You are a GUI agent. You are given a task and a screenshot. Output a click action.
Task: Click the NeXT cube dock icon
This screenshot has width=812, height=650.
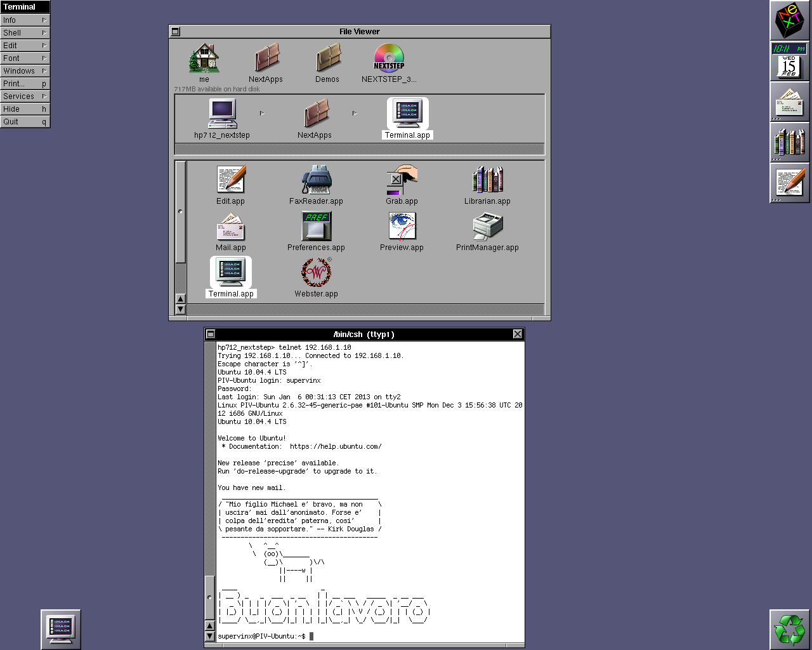[789, 20]
